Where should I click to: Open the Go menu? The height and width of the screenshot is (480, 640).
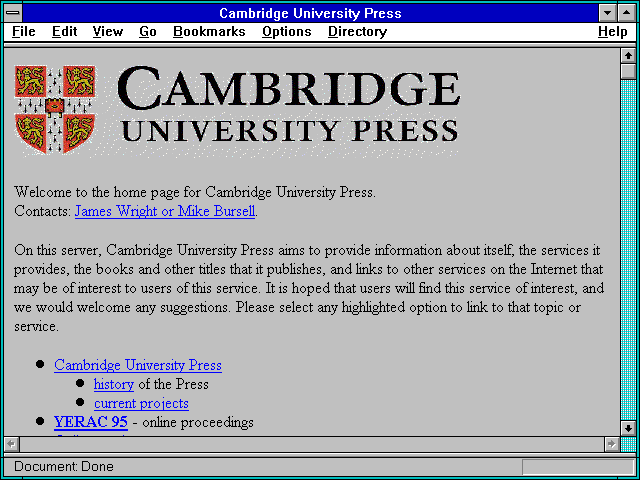click(x=148, y=32)
